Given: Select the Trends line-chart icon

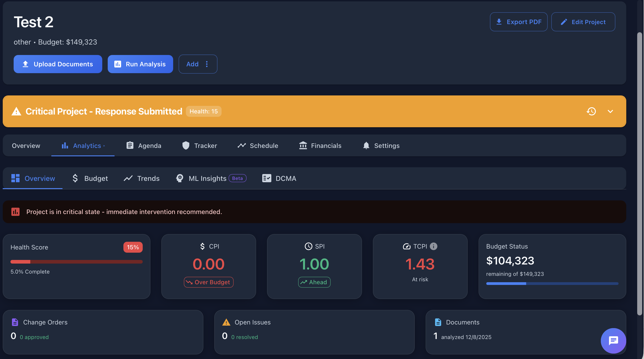Looking at the screenshot, I should pyautogui.click(x=128, y=178).
